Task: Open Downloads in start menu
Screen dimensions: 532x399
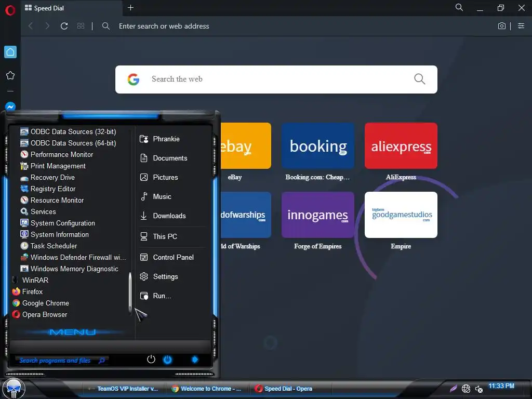Action: click(x=173, y=216)
